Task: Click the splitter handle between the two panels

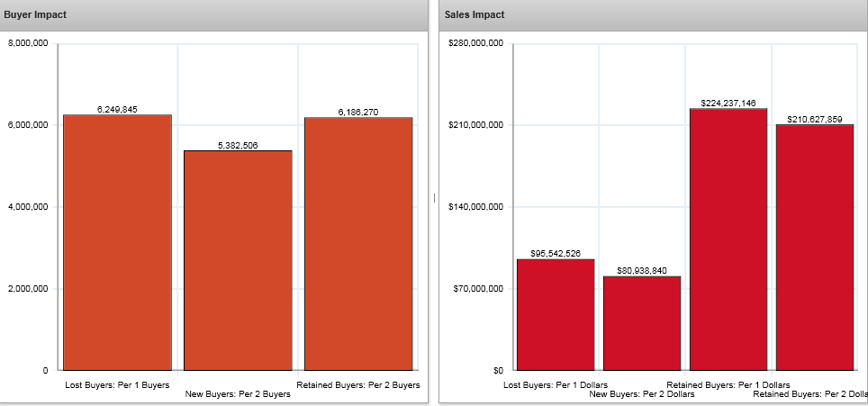Action: 434,197
